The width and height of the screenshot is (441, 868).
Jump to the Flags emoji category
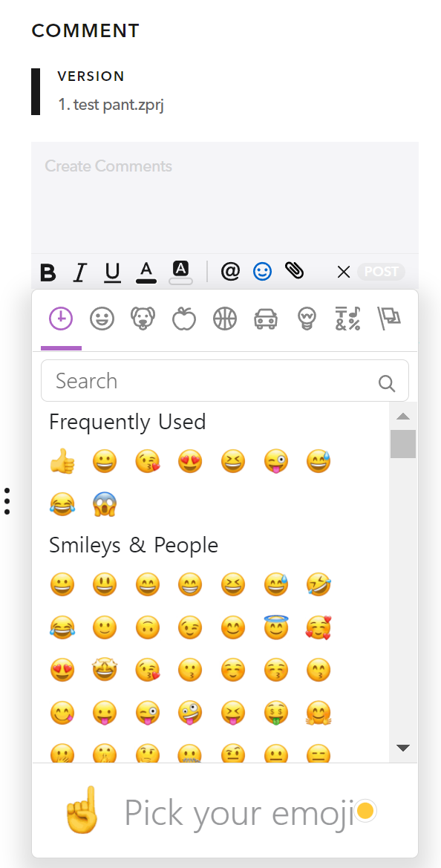click(x=389, y=319)
